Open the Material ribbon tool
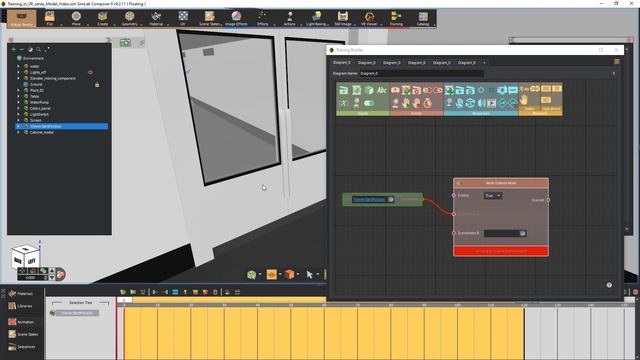Viewport: 640px width, 360px height. 156,18
